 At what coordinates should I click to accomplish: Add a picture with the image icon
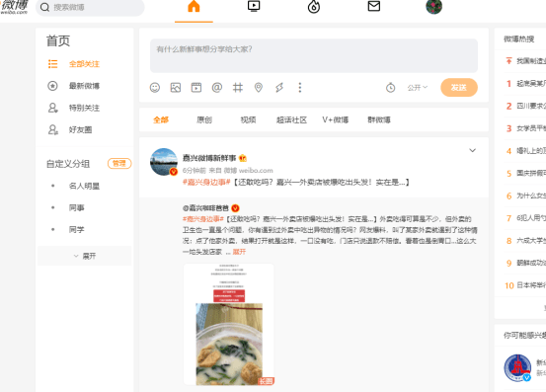click(176, 87)
